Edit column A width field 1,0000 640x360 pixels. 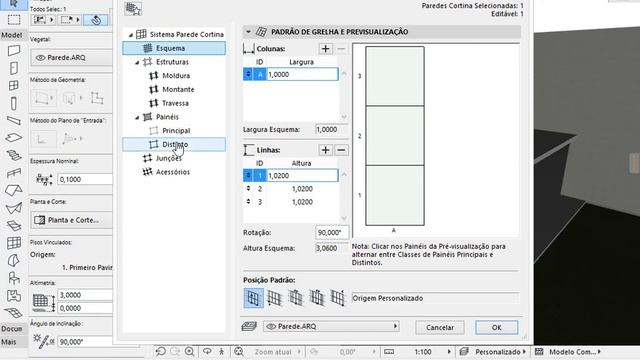coord(302,74)
